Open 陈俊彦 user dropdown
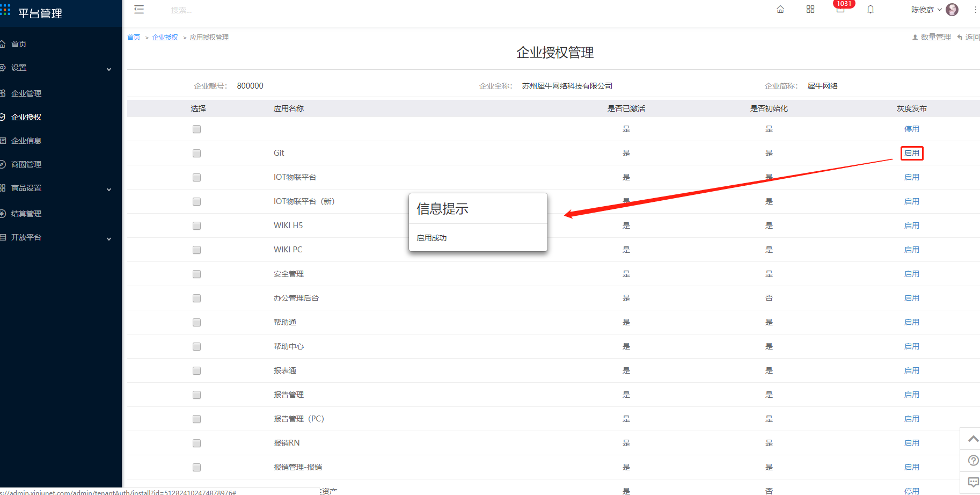980x495 pixels. coord(926,10)
